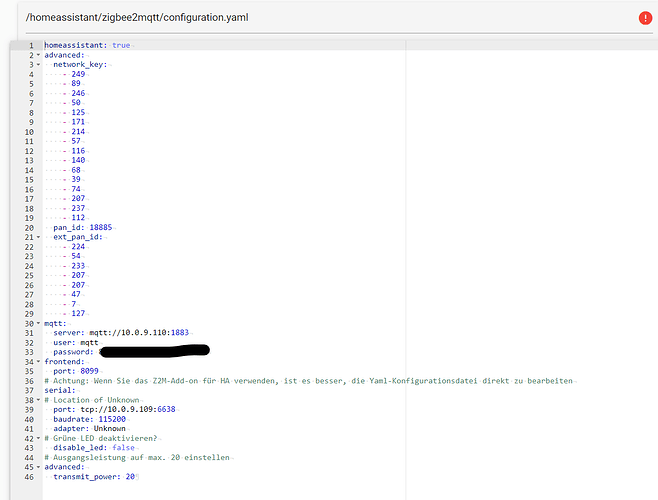This screenshot has width=658, height=500.
Task: Click the value 112 on line 19
Action: 78,218
